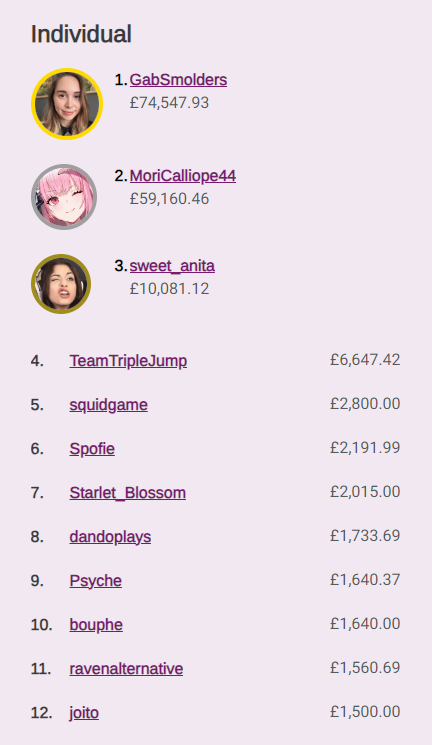Open Starlet_Blossom fundraiser link
Image resolution: width=432 pixels, height=745 pixels.
point(127,493)
